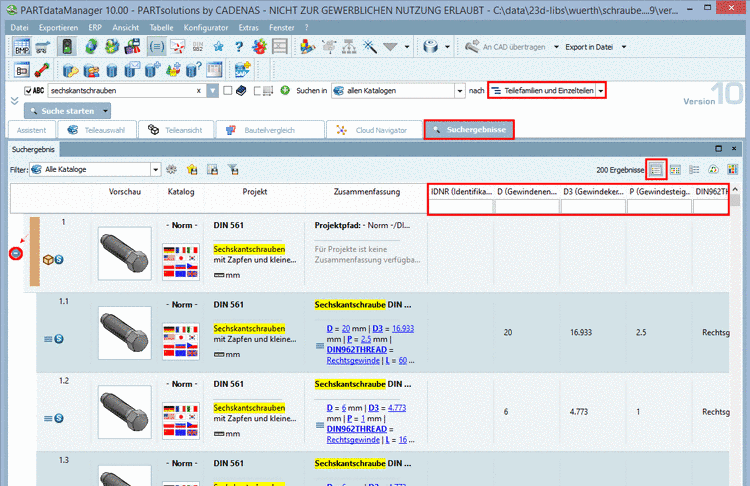This screenshot has height=486, width=750.
Task: Select the Suchergebnisse tab
Action: [469, 130]
